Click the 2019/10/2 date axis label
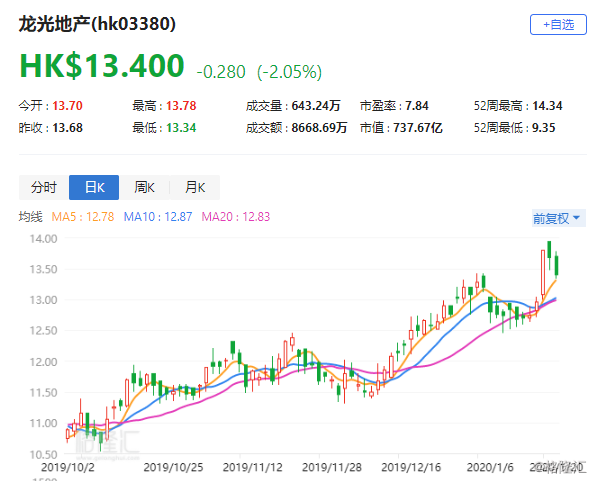 [68, 467]
